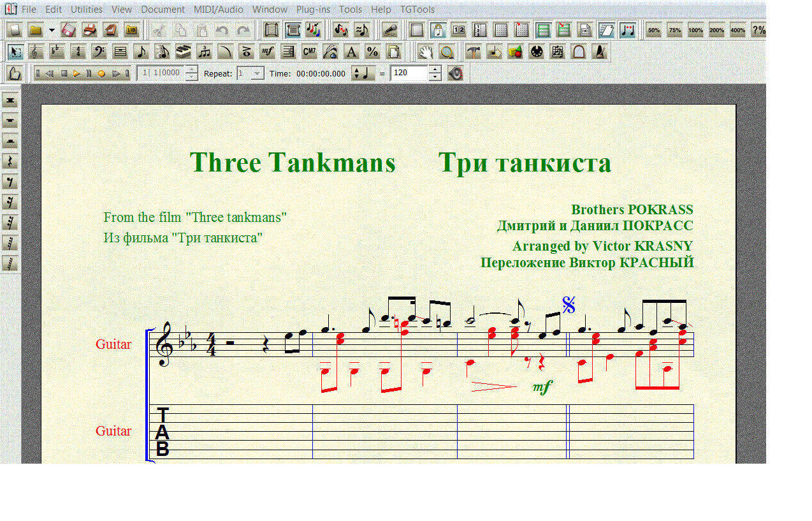Open the TGTools menu

coord(417,10)
